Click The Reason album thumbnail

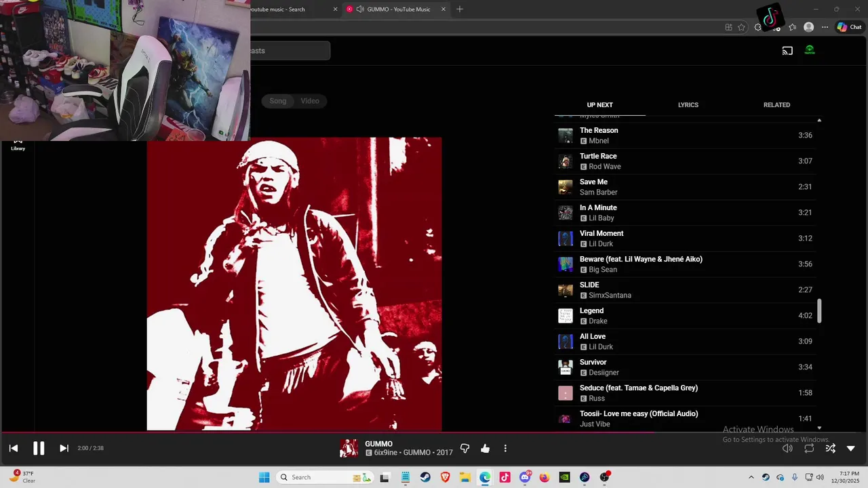coord(566,136)
